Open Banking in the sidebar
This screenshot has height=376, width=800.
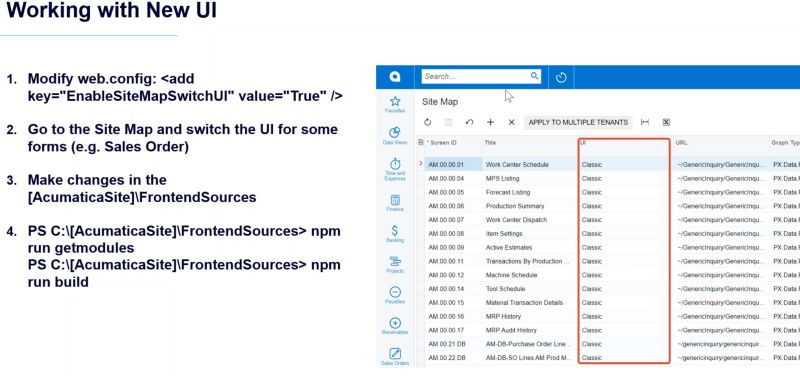(x=395, y=234)
